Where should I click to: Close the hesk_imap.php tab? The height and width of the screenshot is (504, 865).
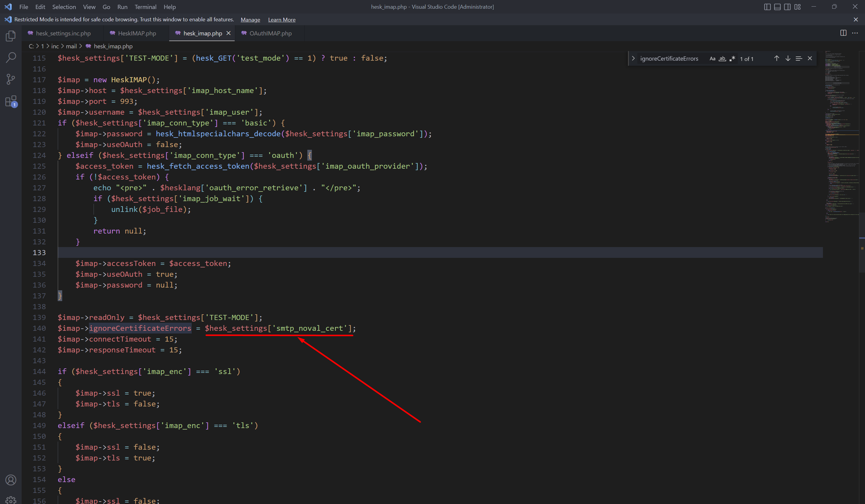click(x=228, y=33)
